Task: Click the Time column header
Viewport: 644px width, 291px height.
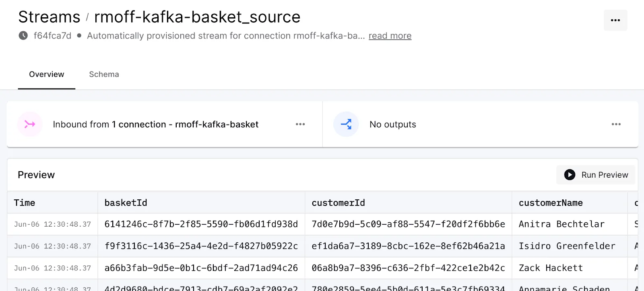Action: click(25, 203)
